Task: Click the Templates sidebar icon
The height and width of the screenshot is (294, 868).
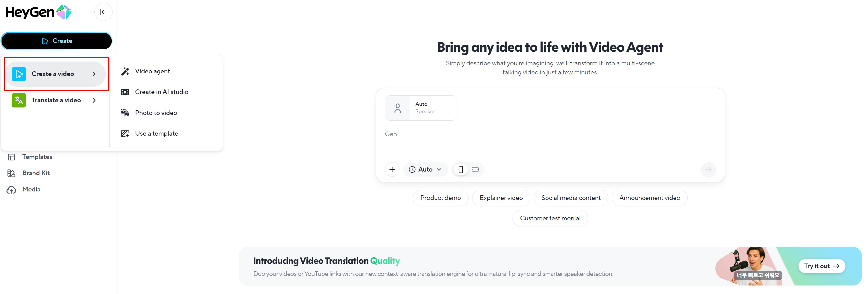Action: (11, 157)
